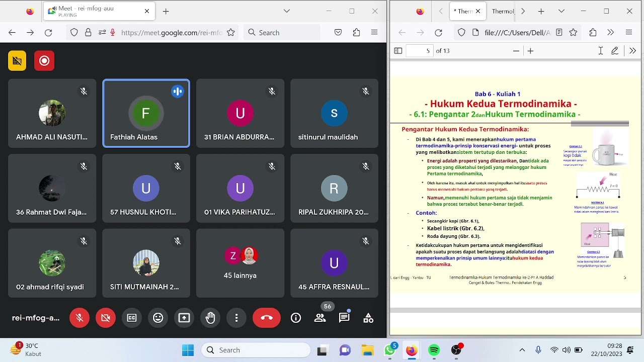Open Pocket icon in Meet browser toolbar
The height and width of the screenshot is (362, 644).
(x=338, y=33)
